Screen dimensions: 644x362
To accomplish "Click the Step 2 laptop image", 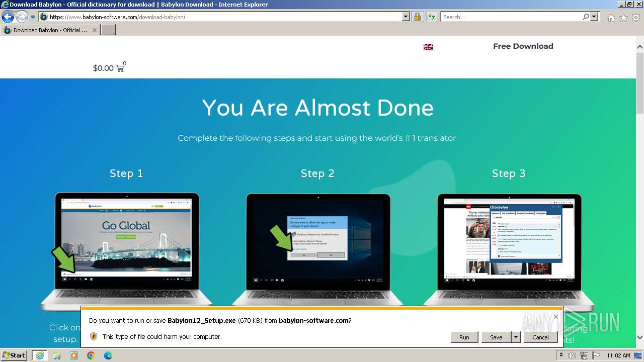I will (x=317, y=251).
